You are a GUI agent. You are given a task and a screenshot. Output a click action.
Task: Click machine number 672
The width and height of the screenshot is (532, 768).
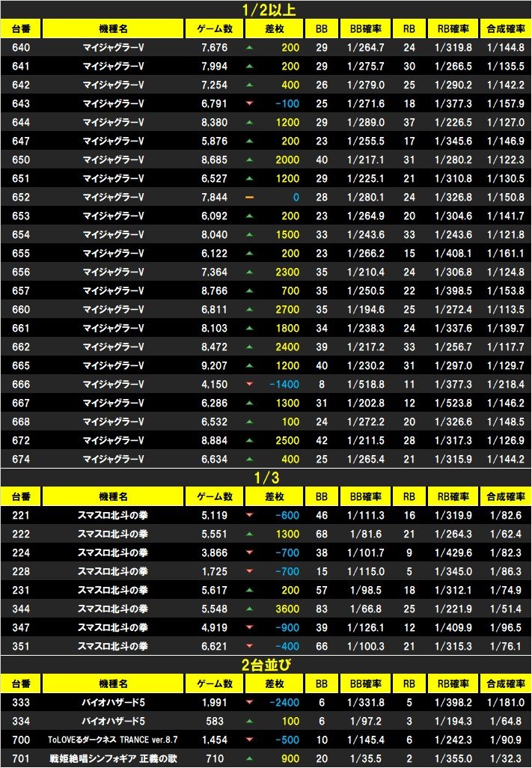(x=20, y=440)
